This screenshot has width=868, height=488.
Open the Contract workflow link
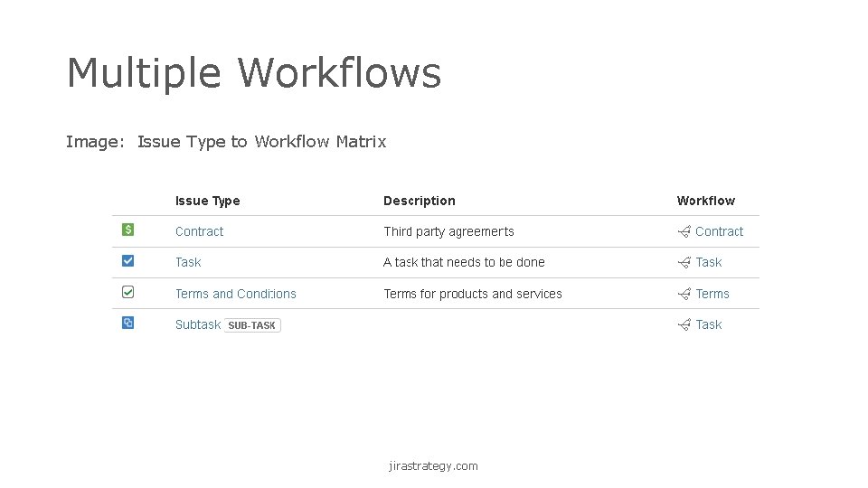[719, 231]
